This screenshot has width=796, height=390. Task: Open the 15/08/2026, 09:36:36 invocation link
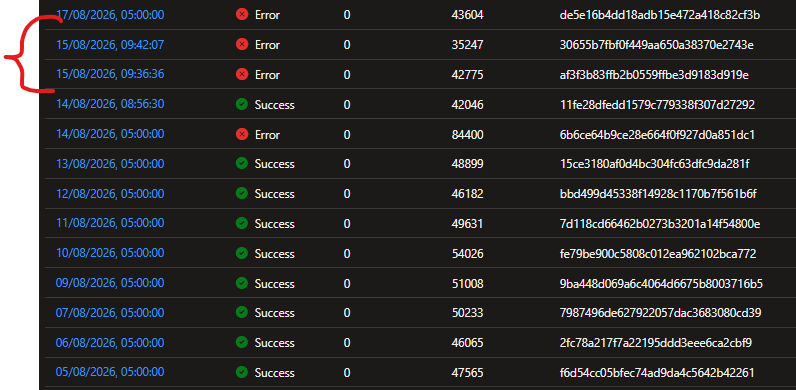[110, 74]
